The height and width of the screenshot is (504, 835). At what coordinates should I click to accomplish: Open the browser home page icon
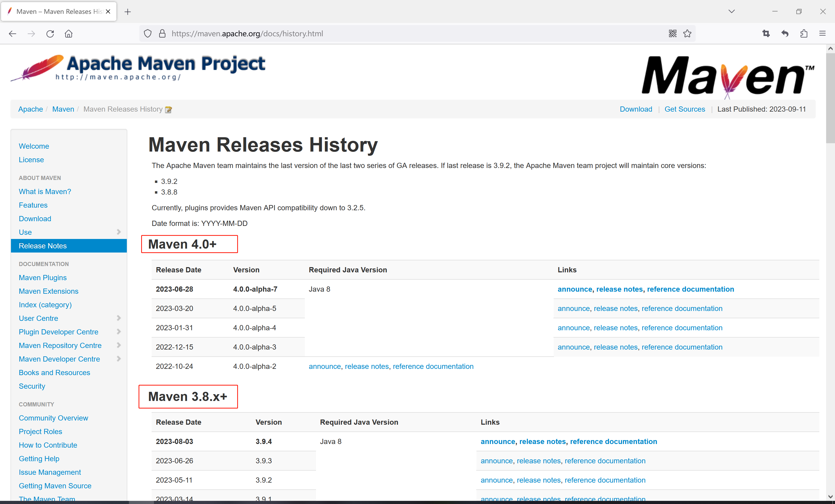pos(69,34)
